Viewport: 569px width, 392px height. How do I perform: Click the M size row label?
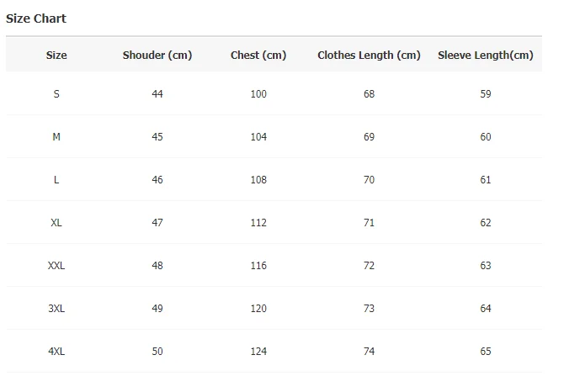[56, 137]
